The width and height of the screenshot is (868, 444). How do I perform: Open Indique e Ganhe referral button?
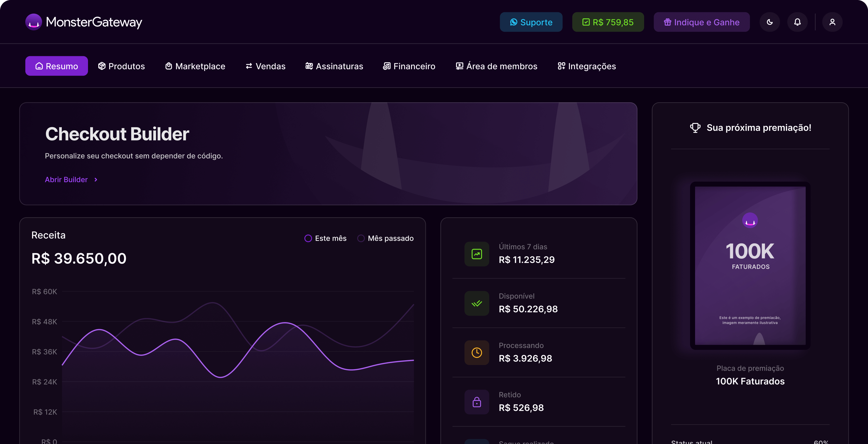point(701,22)
